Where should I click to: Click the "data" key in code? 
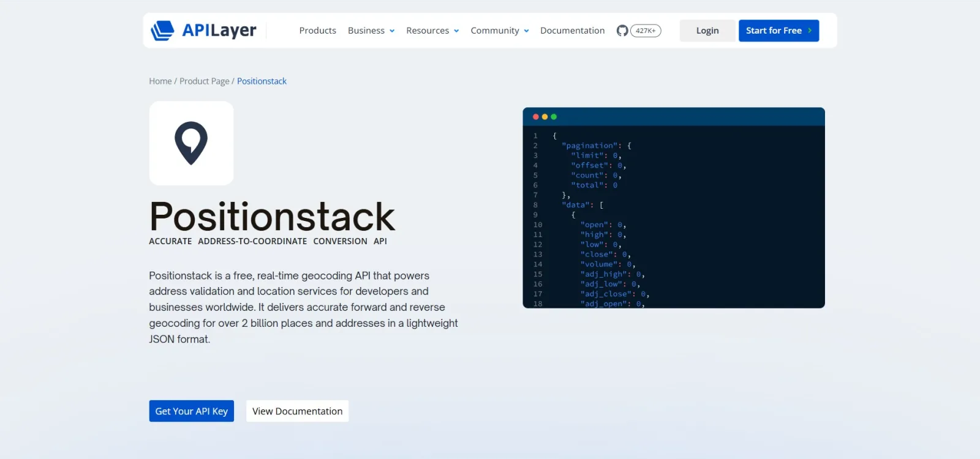[576, 205]
